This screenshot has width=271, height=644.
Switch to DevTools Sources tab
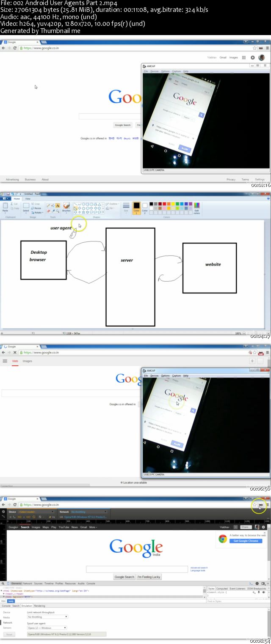point(38,584)
